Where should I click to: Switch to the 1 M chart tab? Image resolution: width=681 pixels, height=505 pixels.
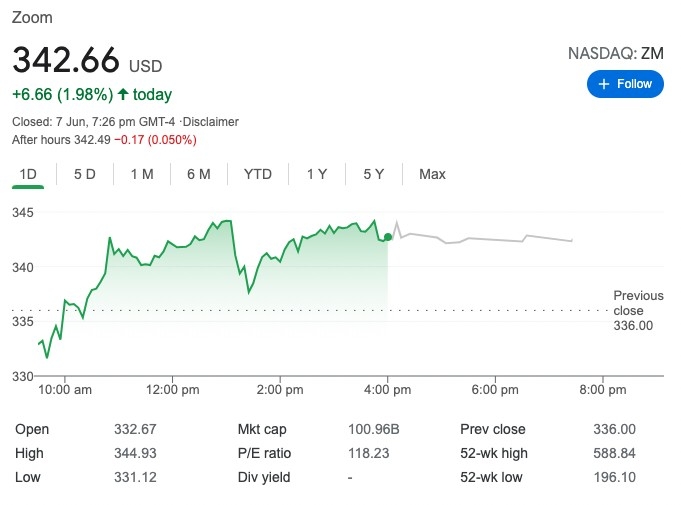(x=141, y=174)
